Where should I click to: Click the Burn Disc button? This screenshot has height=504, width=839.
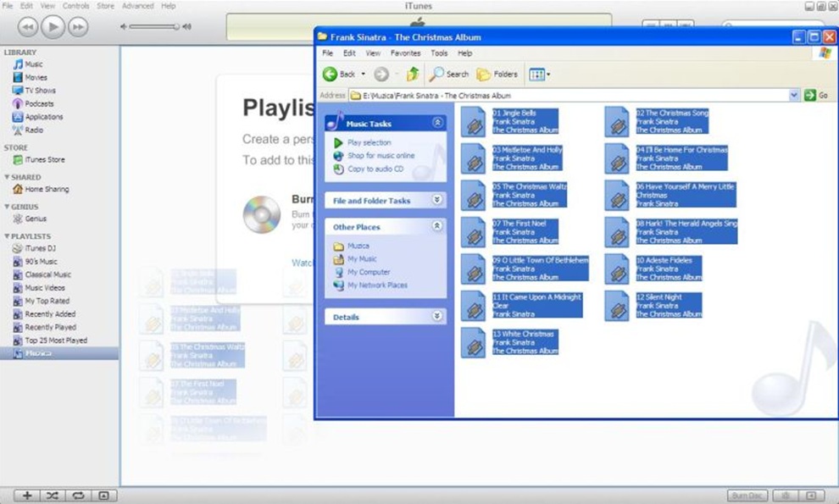(x=746, y=496)
